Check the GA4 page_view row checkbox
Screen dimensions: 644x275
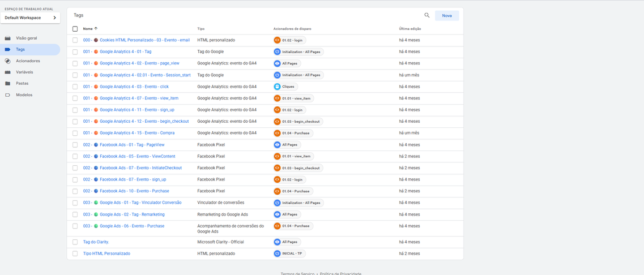[75, 63]
